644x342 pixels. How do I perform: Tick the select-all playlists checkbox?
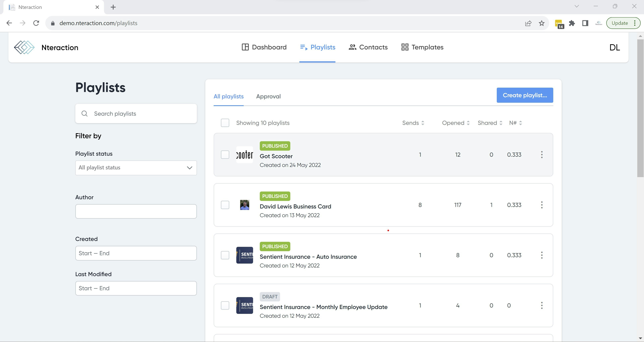click(x=225, y=123)
